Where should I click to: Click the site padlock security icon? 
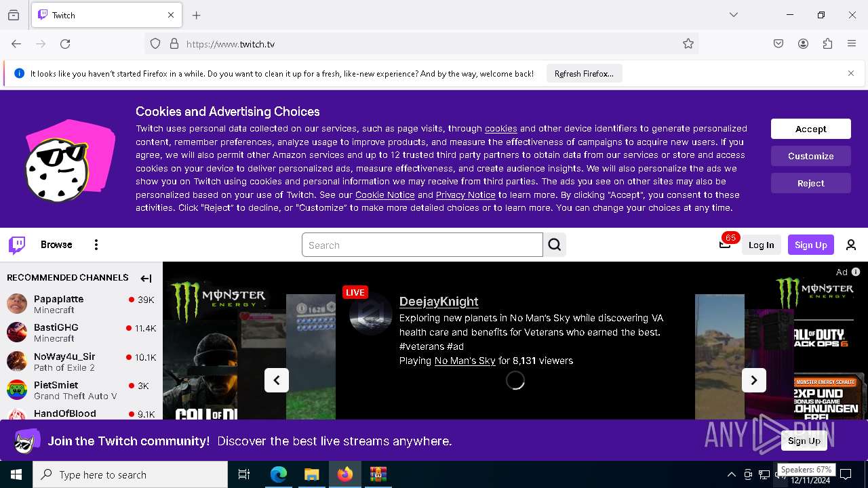(x=174, y=44)
